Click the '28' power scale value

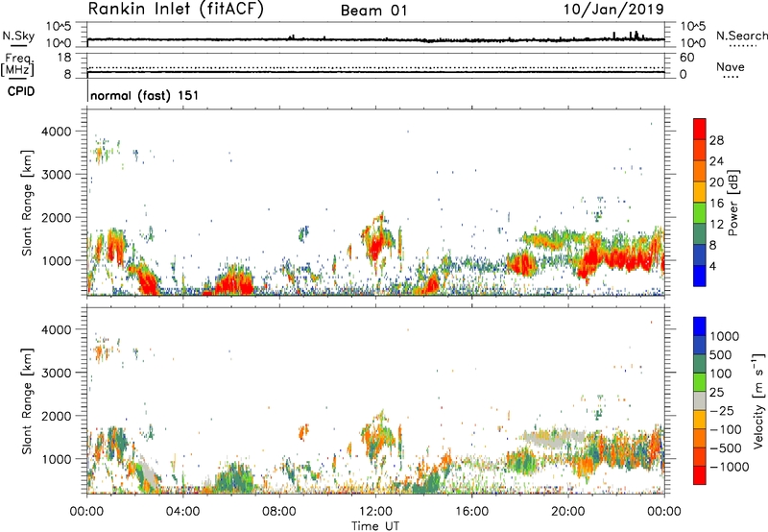tap(716, 140)
